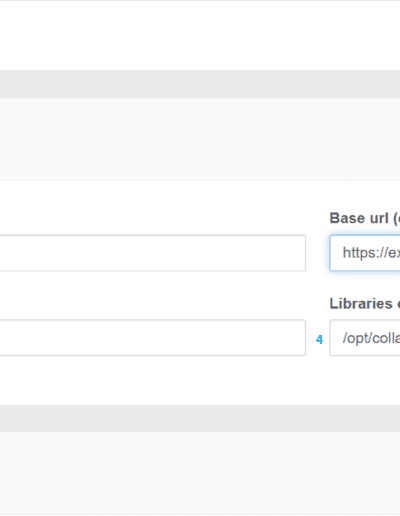This screenshot has height=516, width=400.
Task: Click the footnote reference 4 beside Libraries field
Action: pyautogui.click(x=319, y=339)
